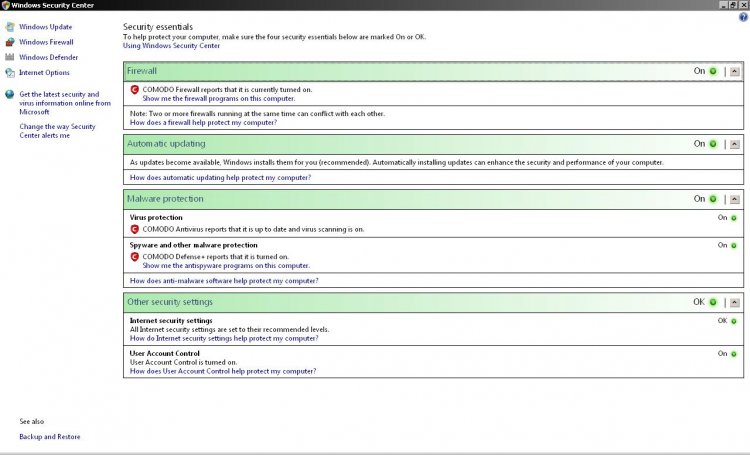Click the Windows Security Center title bar shield icon
This screenshot has height=455, width=750.
click(x=5, y=5)
